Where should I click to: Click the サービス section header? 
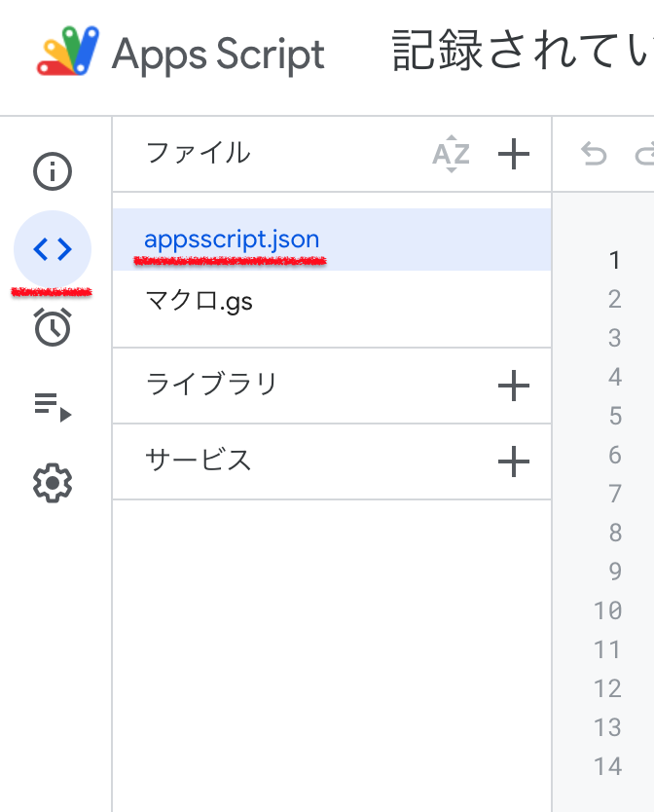[199, 460]
